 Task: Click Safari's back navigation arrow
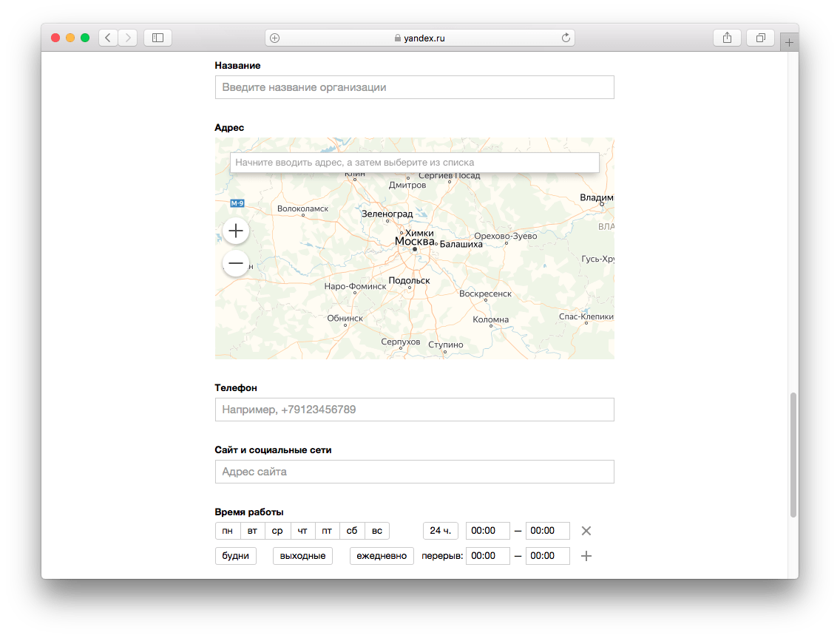pyautogui.click(x=108, y=38)
